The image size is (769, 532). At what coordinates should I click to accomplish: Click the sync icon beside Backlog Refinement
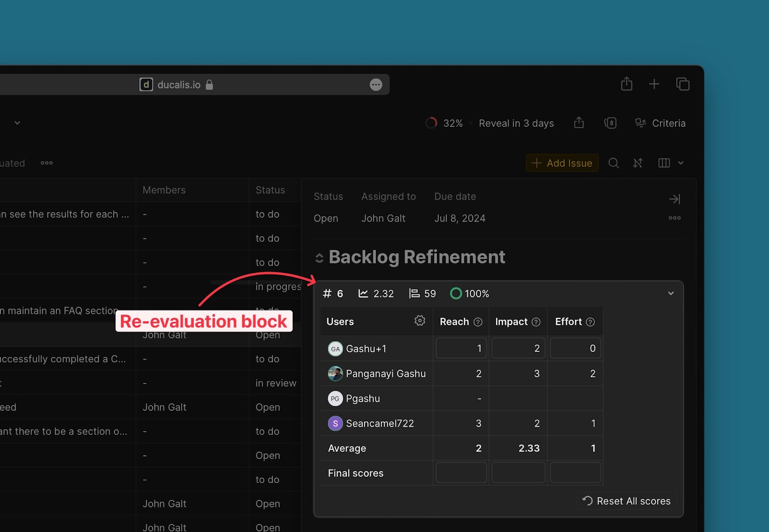click(319, 257)
